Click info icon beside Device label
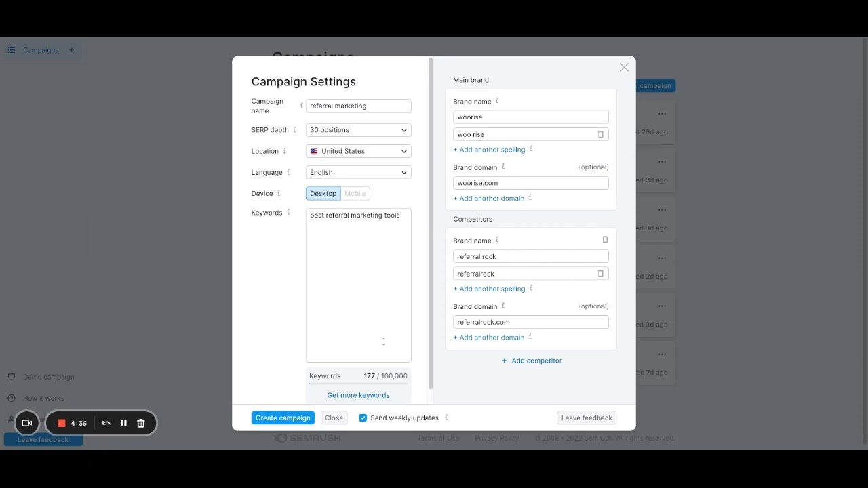Screen dimensions: 868x488 [x=278, y=193]
